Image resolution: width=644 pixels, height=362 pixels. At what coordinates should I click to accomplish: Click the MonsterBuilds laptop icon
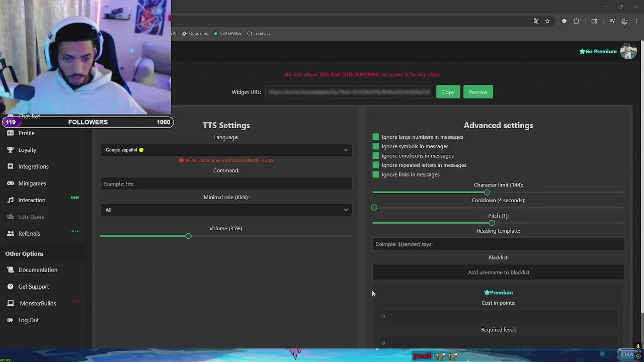[10, 303]
